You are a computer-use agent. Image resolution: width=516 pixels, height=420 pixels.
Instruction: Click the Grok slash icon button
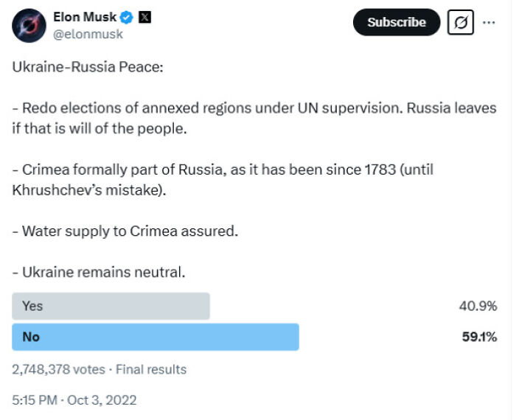tap(460, 22)
